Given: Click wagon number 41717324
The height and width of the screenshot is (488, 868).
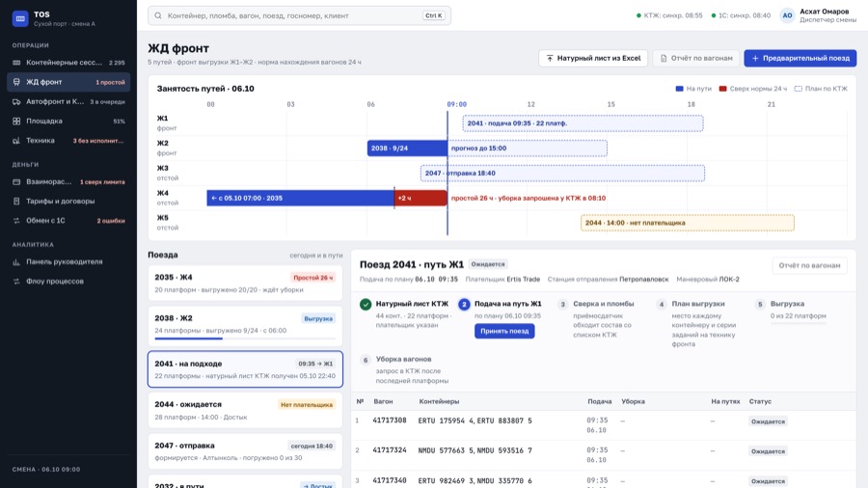Looking at the screenshot, I should click(x=390, y=450).
